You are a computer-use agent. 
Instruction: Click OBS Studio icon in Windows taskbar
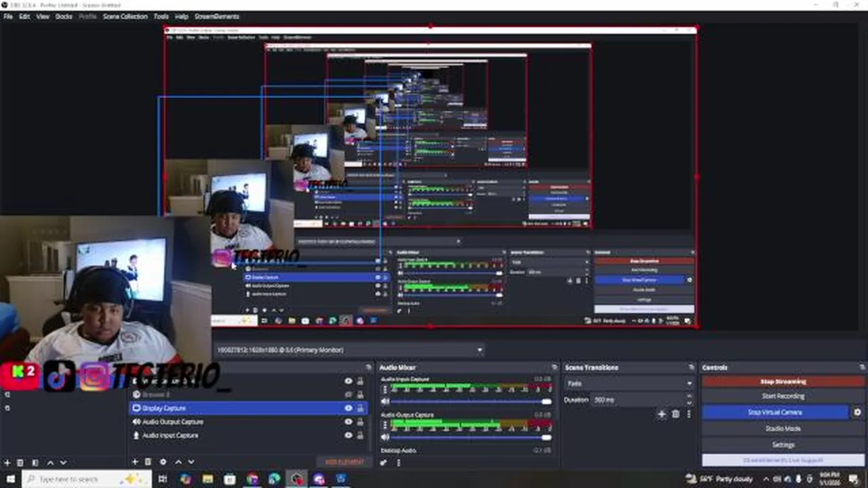point(297,479)
